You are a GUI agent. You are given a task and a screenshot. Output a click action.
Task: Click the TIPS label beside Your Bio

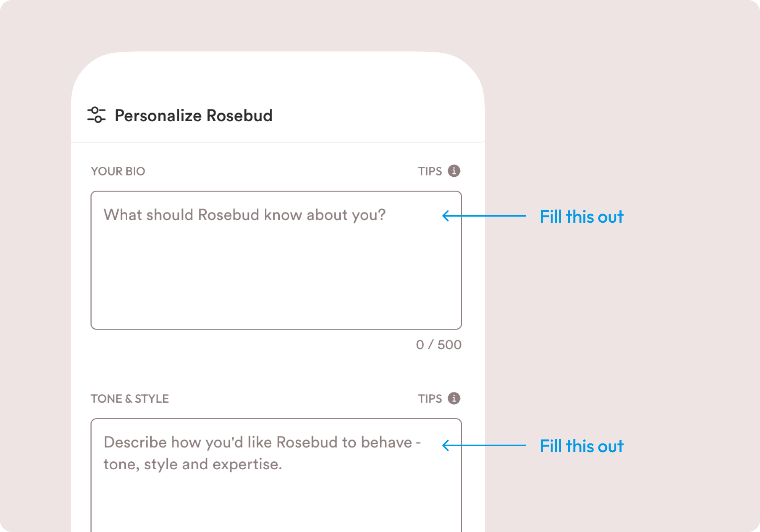[x=430, y=171]
